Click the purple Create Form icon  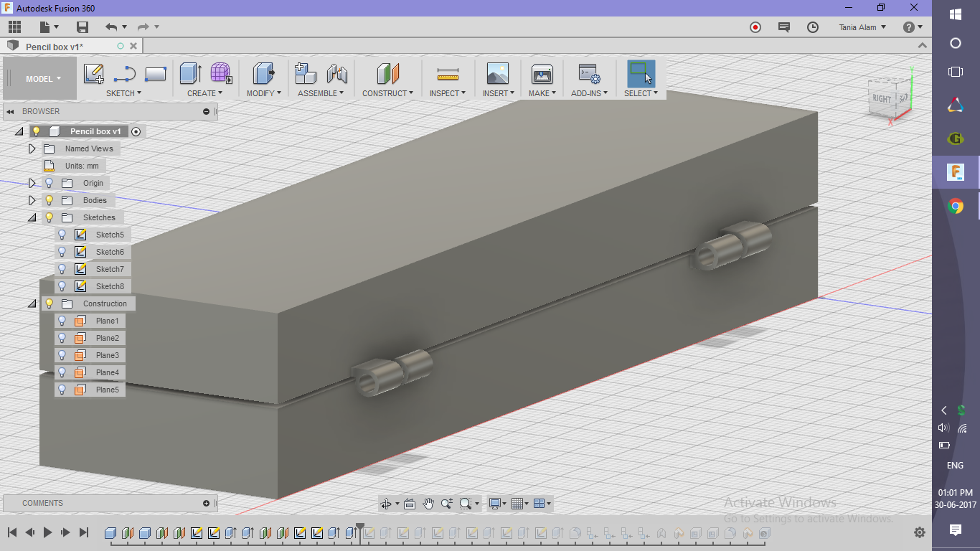click(x=221, y=73)
